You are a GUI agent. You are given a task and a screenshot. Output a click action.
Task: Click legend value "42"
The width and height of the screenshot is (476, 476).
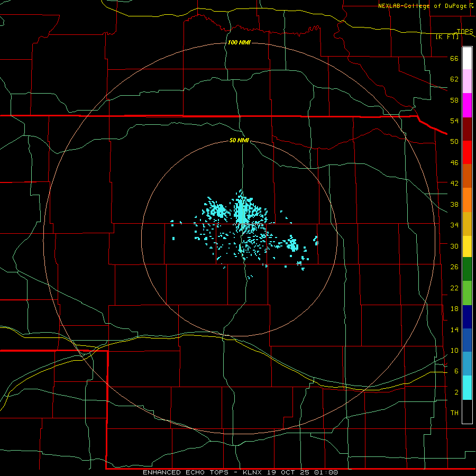454,184
